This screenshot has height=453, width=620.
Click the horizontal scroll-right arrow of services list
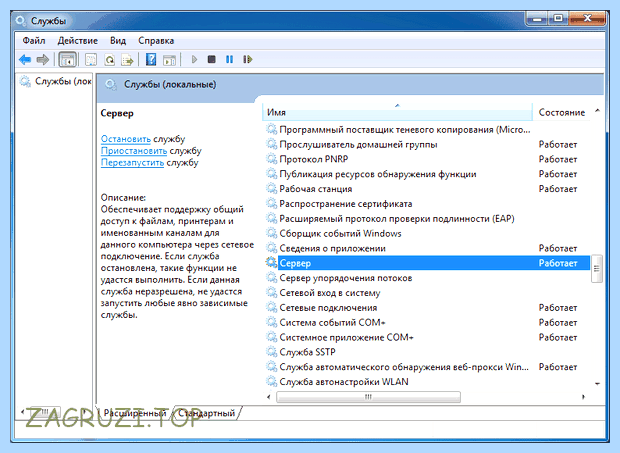coord(583,396)
